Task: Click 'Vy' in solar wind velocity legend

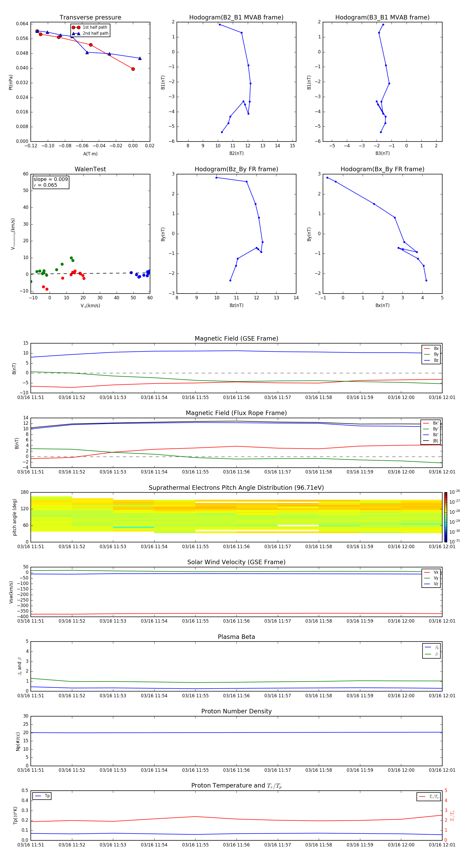Action: point(431,578)
